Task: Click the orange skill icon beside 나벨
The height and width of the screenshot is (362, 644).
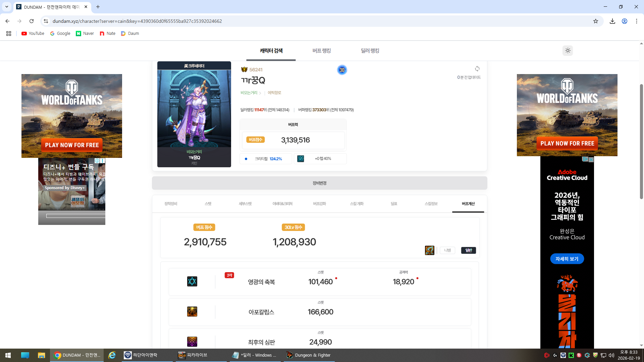Action: tap(429, 250)
